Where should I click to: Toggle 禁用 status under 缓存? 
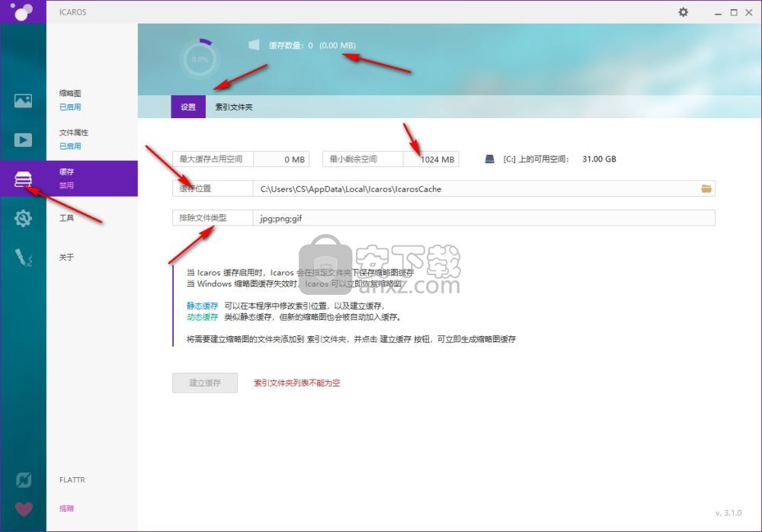point(66,185)
